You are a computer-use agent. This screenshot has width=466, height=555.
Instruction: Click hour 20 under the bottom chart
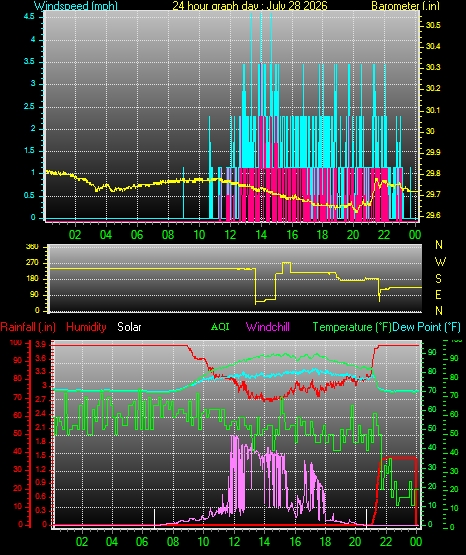coord(355,542)
